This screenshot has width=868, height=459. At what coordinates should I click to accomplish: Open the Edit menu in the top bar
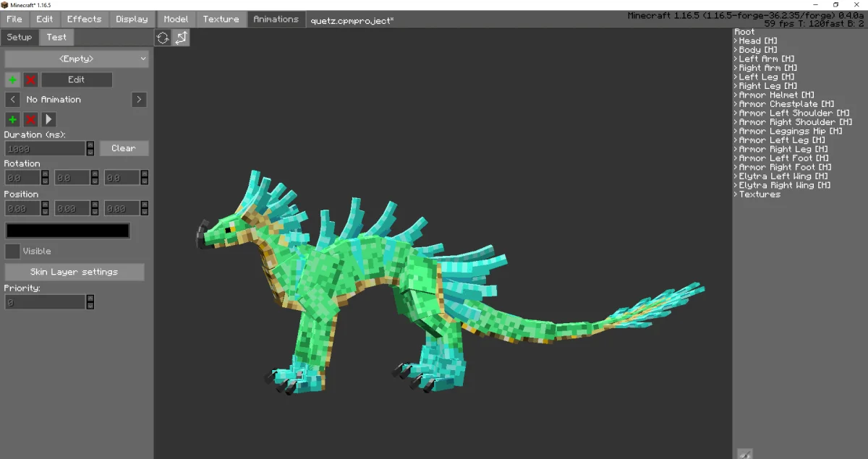point(45,20)
